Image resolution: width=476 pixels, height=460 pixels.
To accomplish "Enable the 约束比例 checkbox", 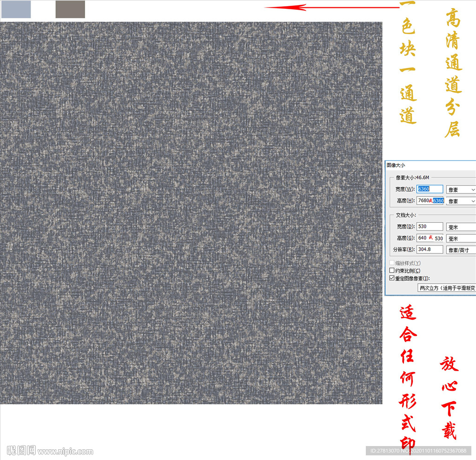I will coord(392,270).
